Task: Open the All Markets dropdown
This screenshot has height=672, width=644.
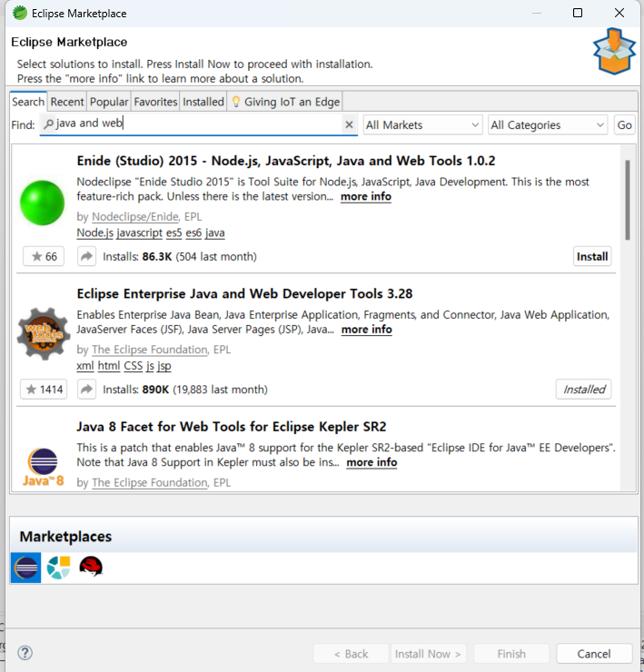Action: click(x=422, y=124)
